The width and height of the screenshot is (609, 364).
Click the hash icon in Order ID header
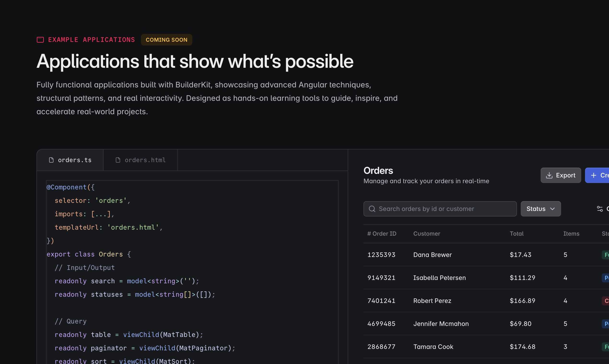pyautogui.click(x=369, y=234)
